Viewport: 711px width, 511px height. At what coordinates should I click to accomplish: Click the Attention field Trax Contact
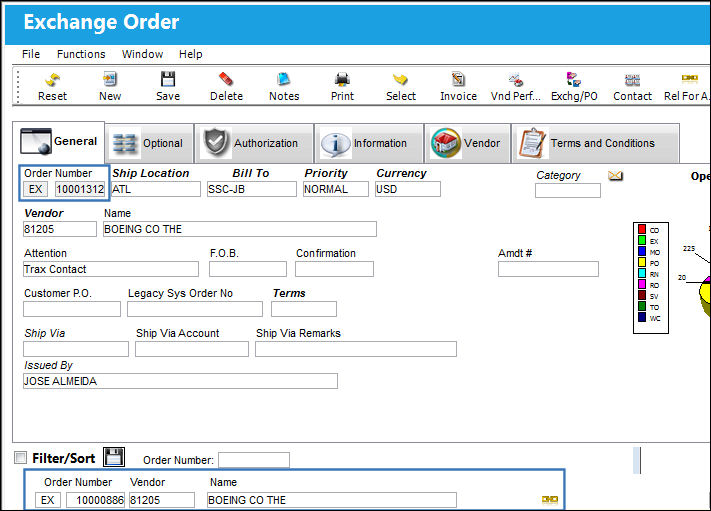click(x=111, y=269)
